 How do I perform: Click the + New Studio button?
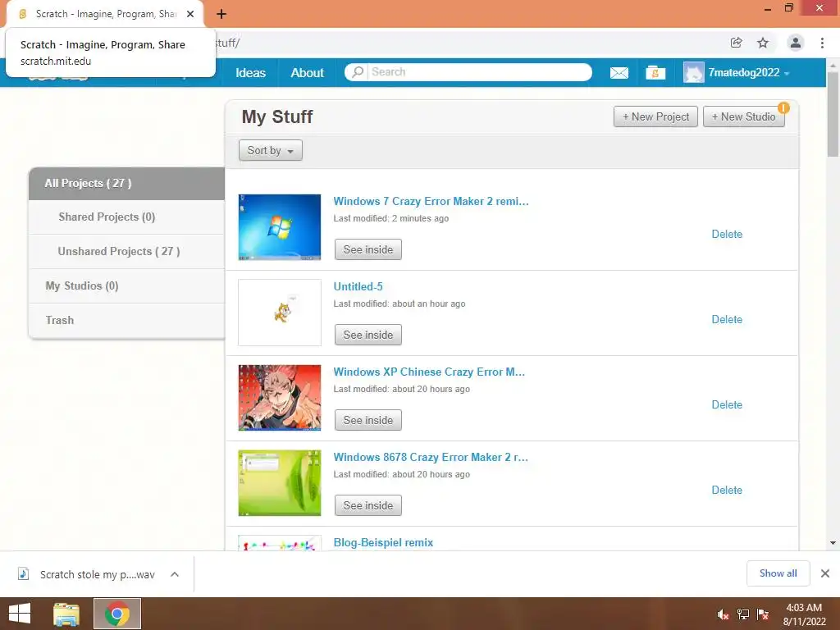743,116
